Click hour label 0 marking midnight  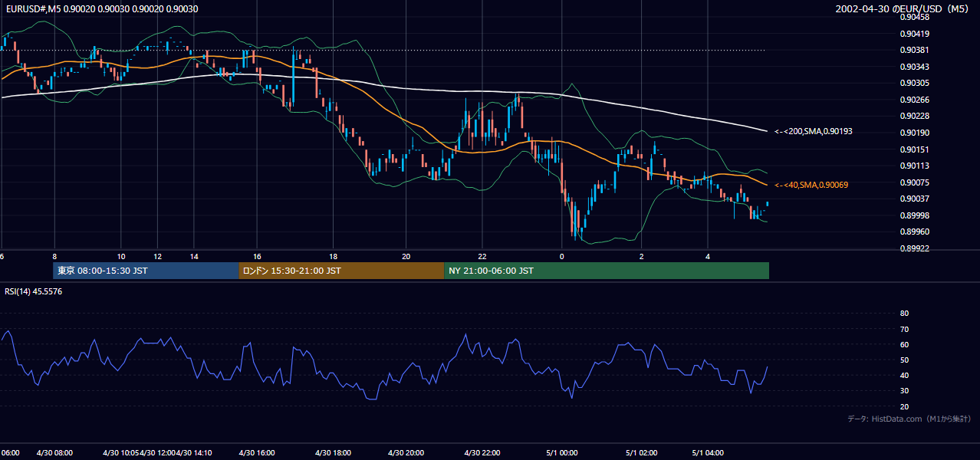pyautogui.click(x=562, y=256)
